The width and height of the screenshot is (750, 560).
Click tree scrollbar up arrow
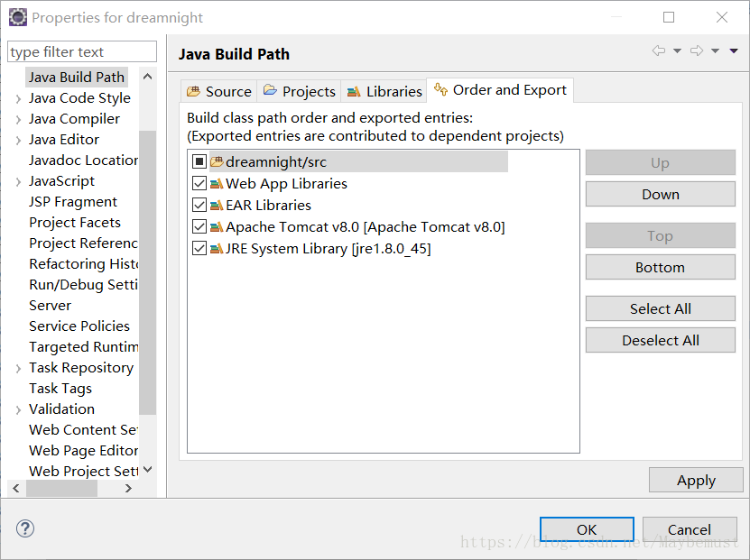point(148,77)
